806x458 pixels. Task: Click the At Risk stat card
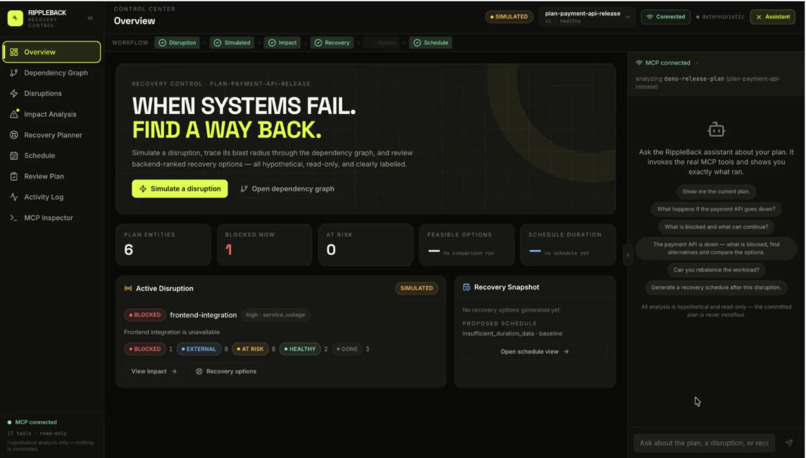[x=365, y=245]
